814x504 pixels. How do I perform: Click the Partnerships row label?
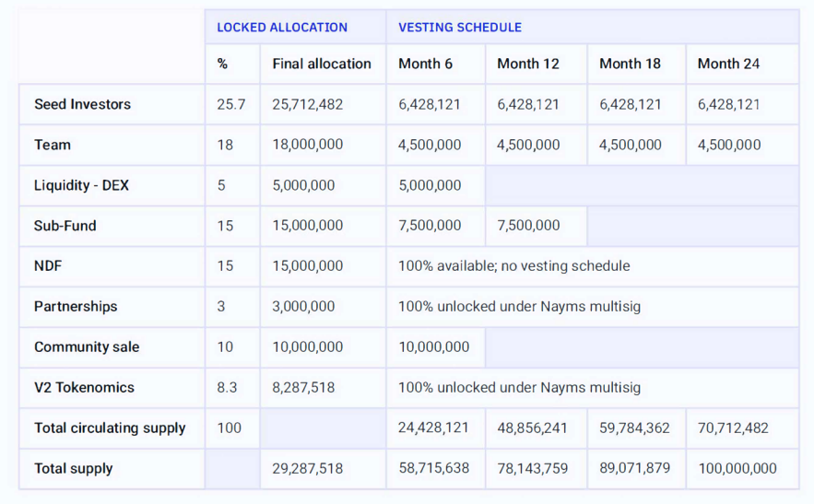point(76,306)
